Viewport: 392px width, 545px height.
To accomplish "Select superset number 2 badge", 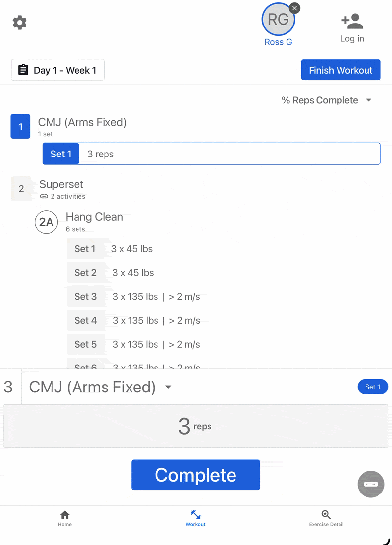I will click(21, 189).
